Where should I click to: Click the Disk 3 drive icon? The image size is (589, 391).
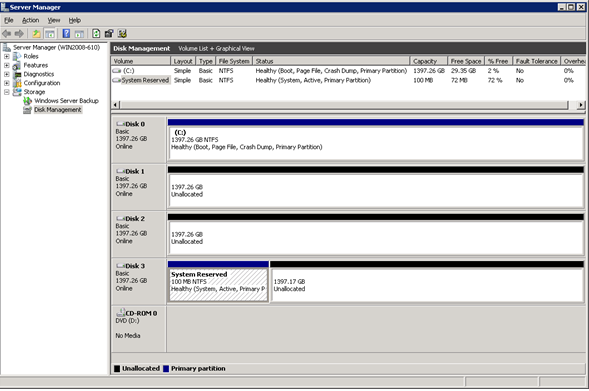[x=120, y=266]
